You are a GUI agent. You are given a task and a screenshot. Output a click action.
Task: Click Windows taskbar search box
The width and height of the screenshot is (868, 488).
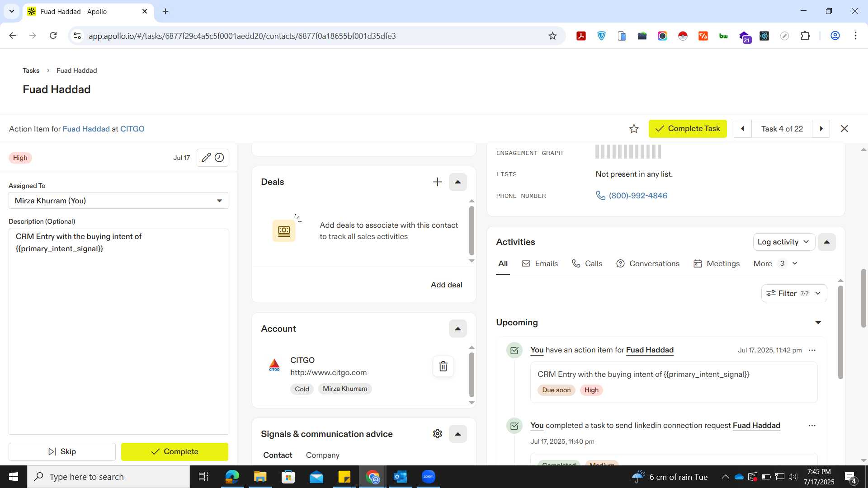[108, 477]
